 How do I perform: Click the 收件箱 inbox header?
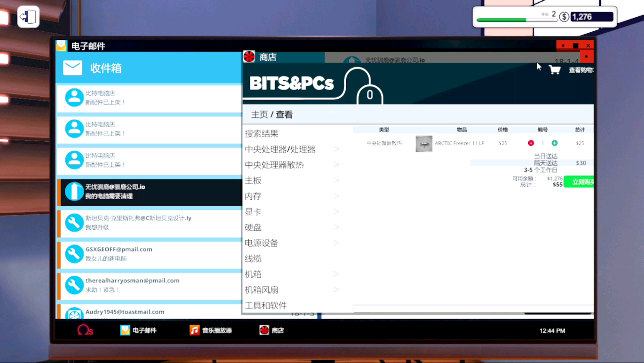click(x=106, y=68)
